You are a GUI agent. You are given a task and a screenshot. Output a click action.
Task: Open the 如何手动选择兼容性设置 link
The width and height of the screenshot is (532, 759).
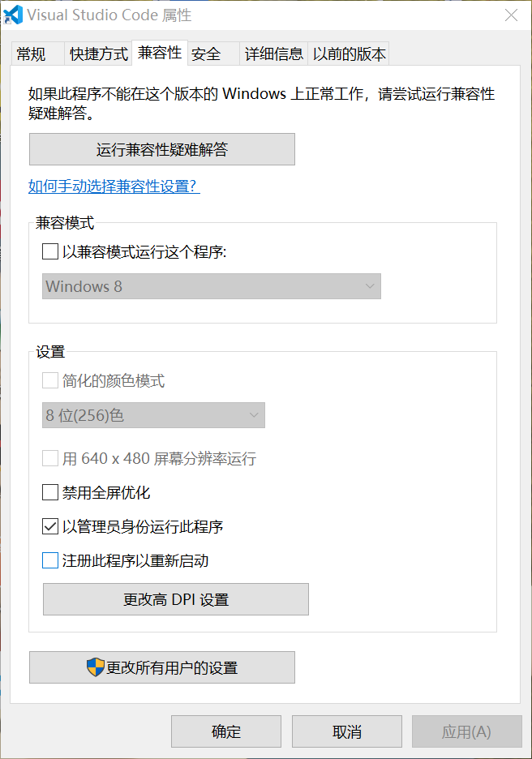[114, 187]
